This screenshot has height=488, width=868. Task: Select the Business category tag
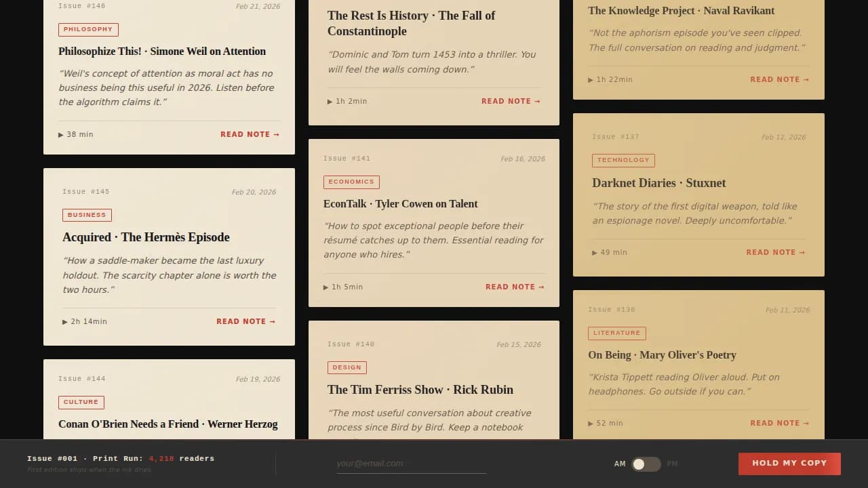(87, 215)
